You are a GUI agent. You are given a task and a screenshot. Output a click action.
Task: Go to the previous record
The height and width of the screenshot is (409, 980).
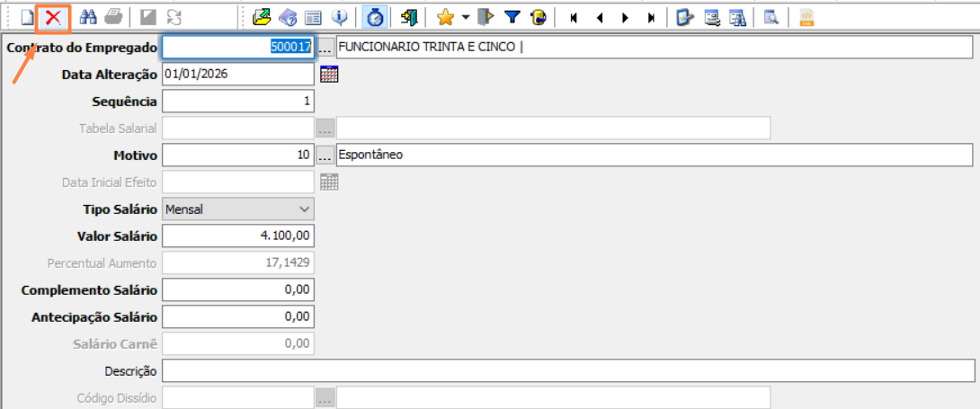point(599,17)
